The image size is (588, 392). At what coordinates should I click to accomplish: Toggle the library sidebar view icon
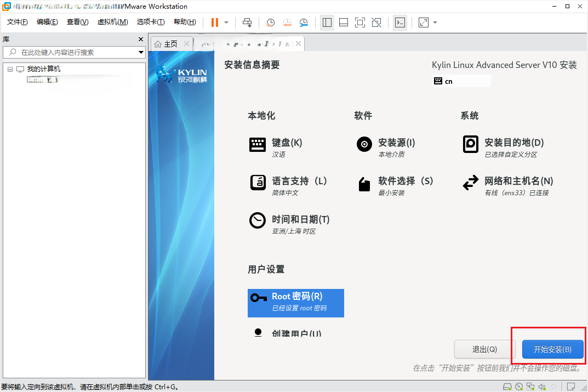pyautogui.click(x=327, y=22)
